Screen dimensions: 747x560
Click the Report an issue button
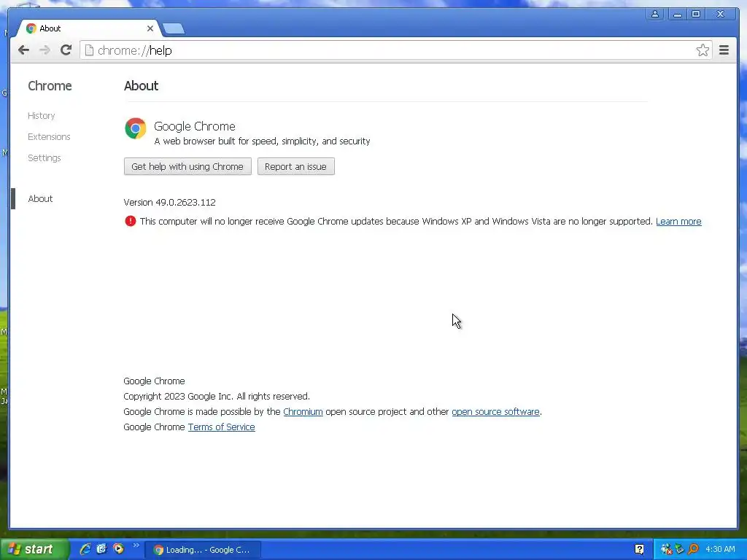296,167
